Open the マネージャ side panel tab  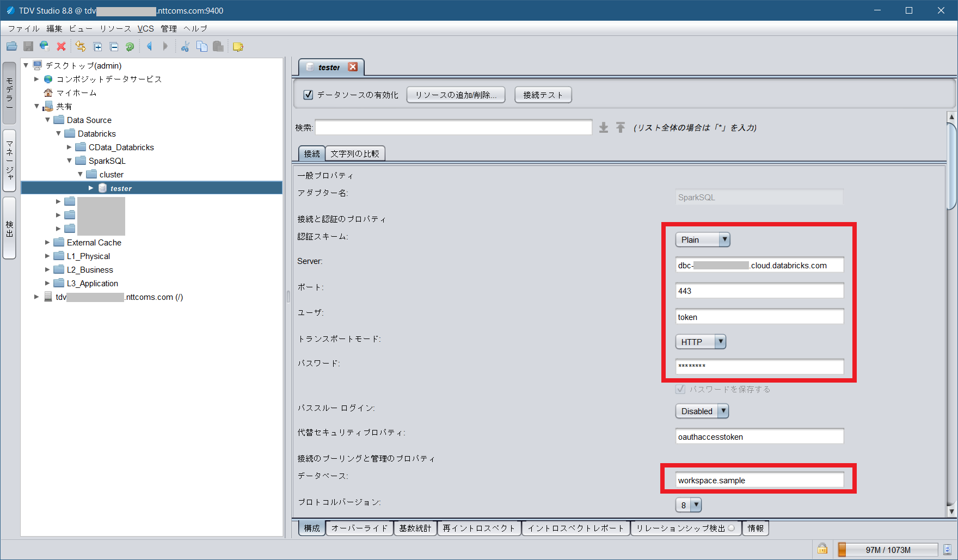point(9,160)
